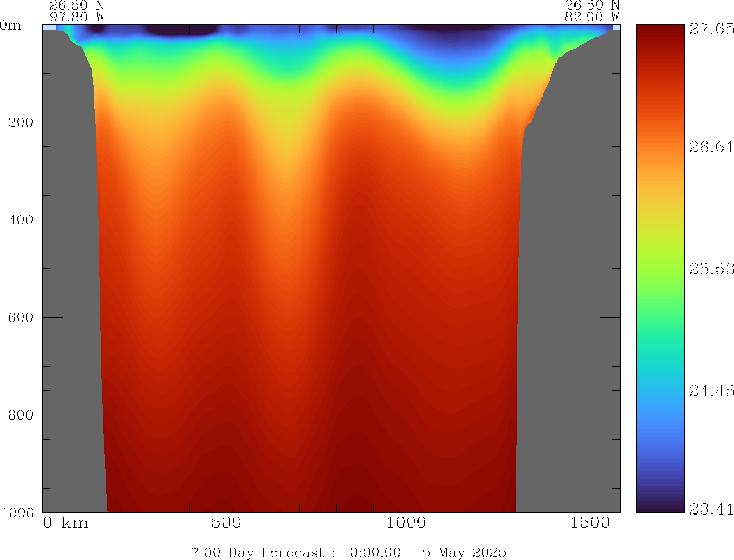Click the 800 depth axis label
Viewport: 734px width, 560px height.
point(21,415)
